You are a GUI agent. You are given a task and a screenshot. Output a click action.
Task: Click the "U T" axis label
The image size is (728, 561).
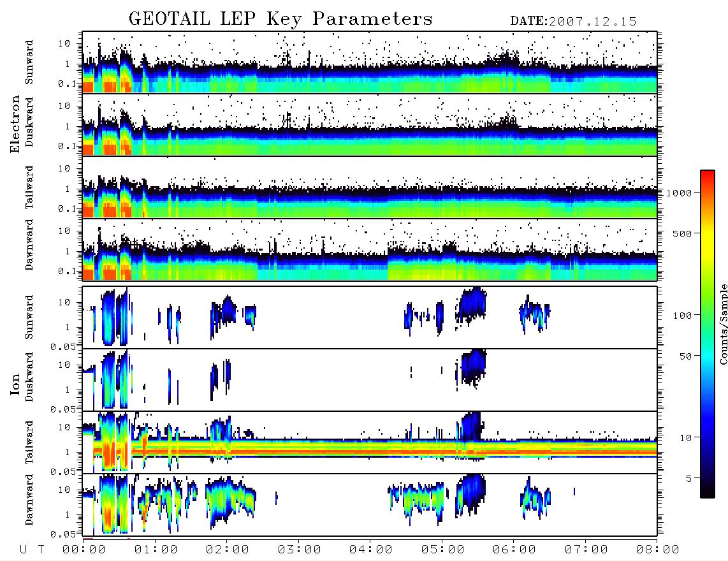32,550
